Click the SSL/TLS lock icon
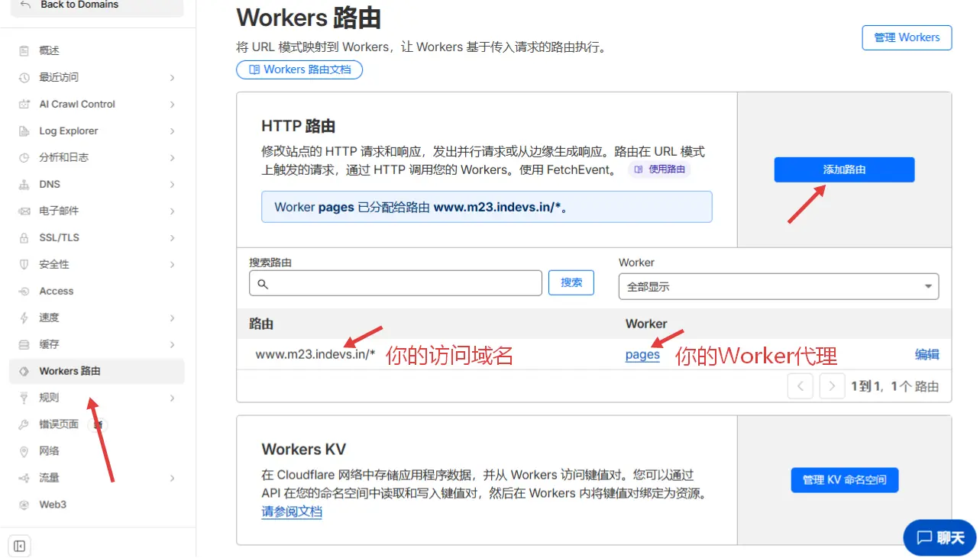980x558 pixels. tap(24, 238)
